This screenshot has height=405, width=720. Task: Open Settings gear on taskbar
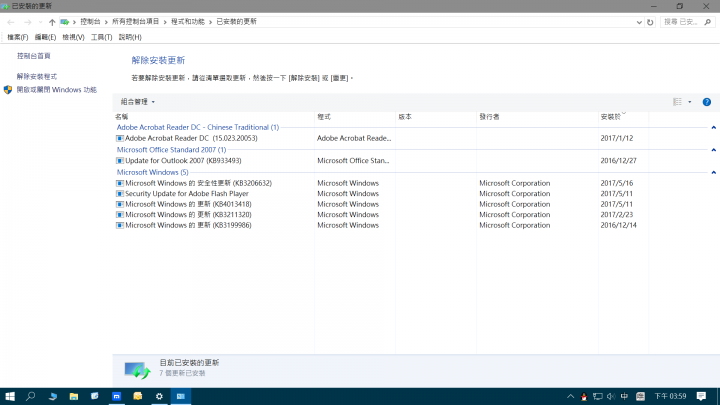click(x=159, y=396)
